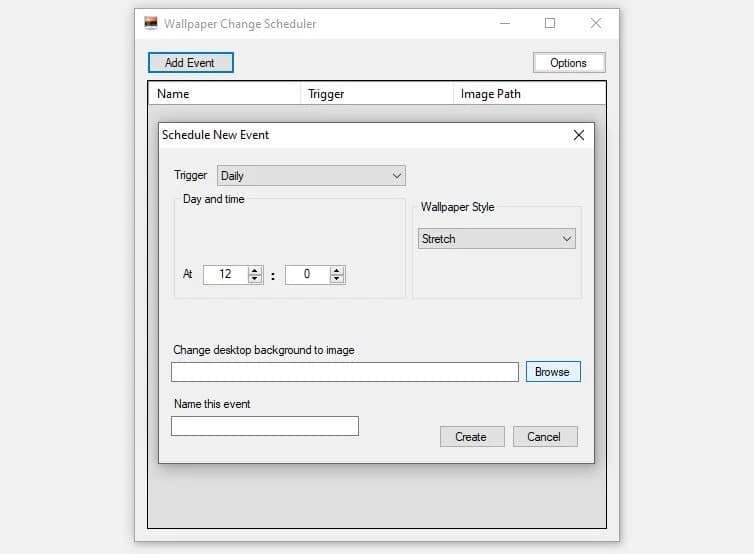Click the Trigger column header
This screenshot has width=754, height=554.
(377, 94)
